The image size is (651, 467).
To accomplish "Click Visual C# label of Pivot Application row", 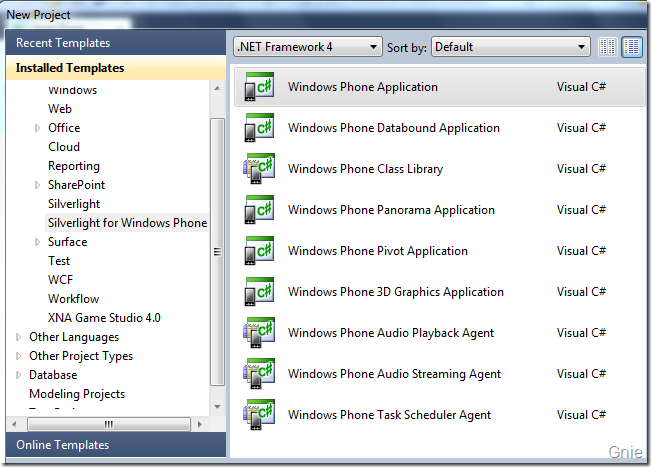I will tap(581, 251).
